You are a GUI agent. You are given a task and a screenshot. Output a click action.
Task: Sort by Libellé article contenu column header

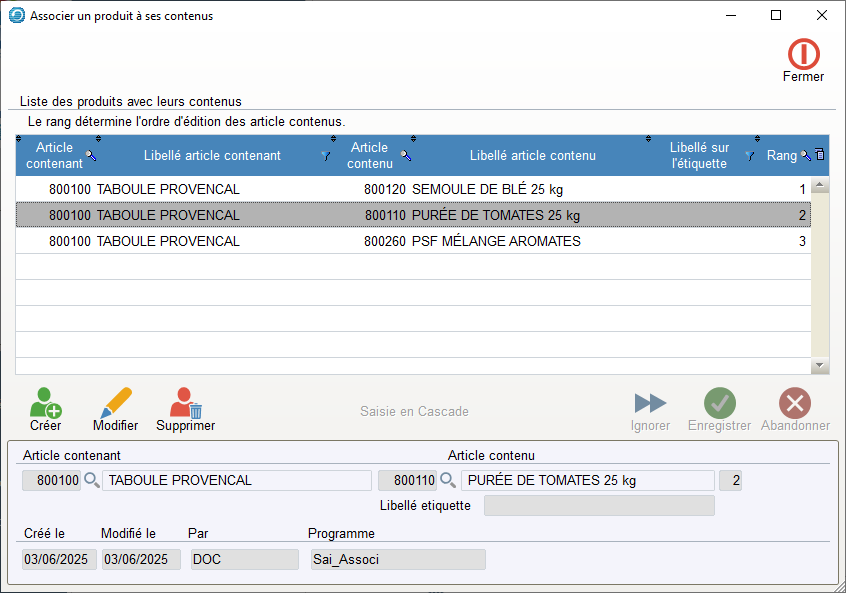pyautogui.click(x=532, y=156)
